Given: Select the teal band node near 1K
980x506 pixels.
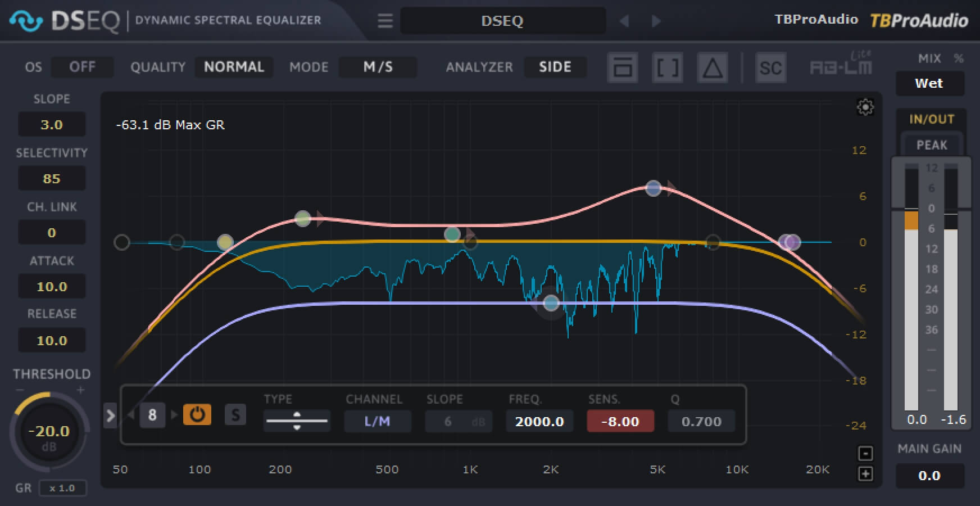Looking at the screenshot, I should coord(452,234).
